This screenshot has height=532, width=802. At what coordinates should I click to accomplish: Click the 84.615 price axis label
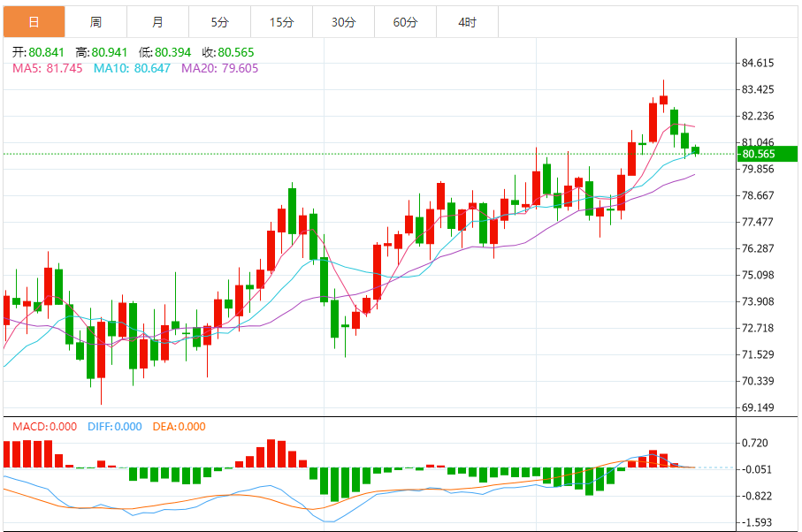click(x=758, y=63)
